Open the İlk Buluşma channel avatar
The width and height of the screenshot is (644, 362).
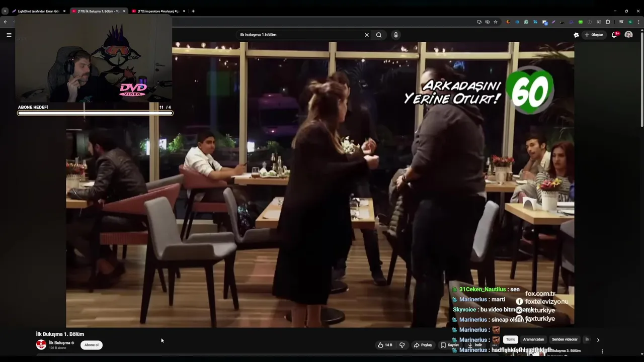click(41, 345)
